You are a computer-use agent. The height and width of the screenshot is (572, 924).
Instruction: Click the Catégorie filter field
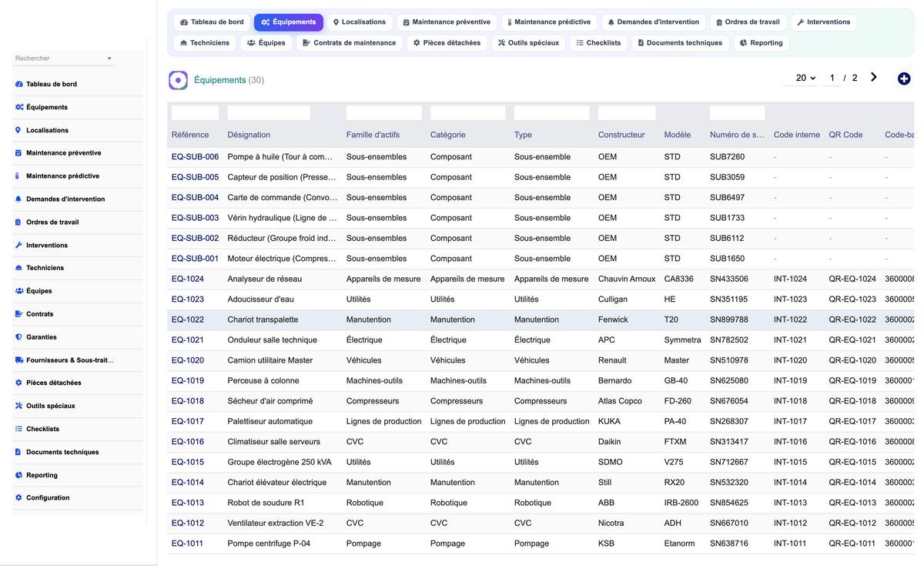[467, 113]
